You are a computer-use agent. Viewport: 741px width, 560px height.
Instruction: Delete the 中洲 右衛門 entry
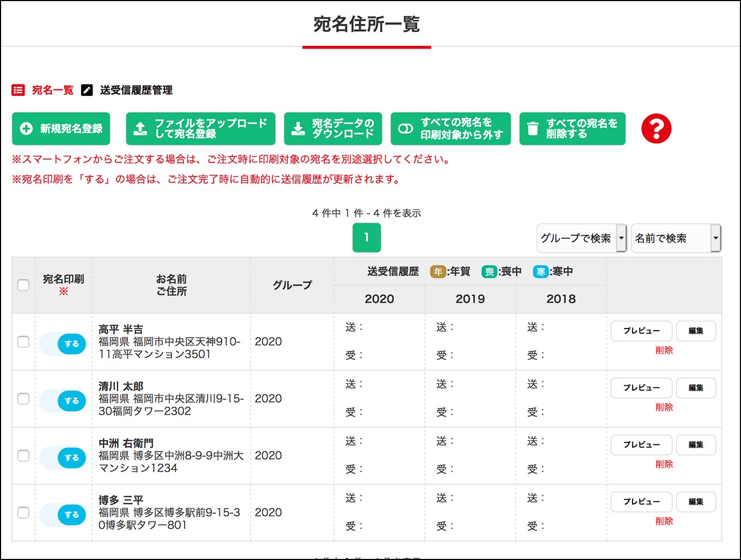[664, 464]
